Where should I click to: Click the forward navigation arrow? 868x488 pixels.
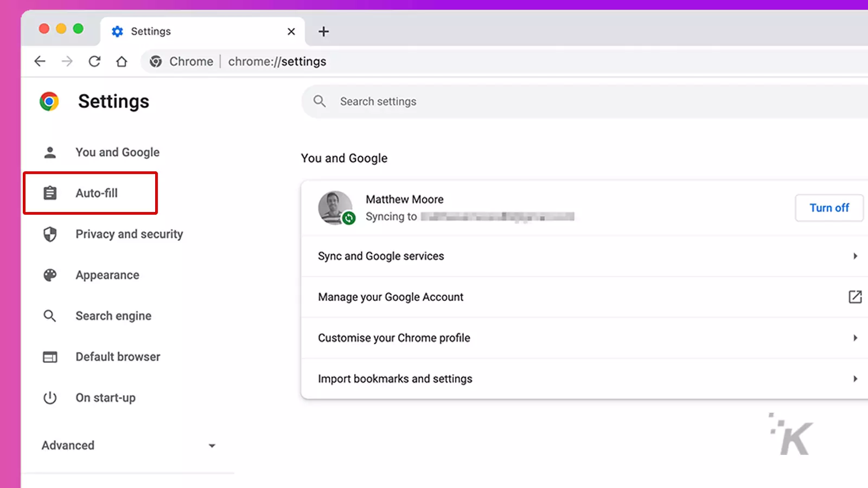click(67, 61)
